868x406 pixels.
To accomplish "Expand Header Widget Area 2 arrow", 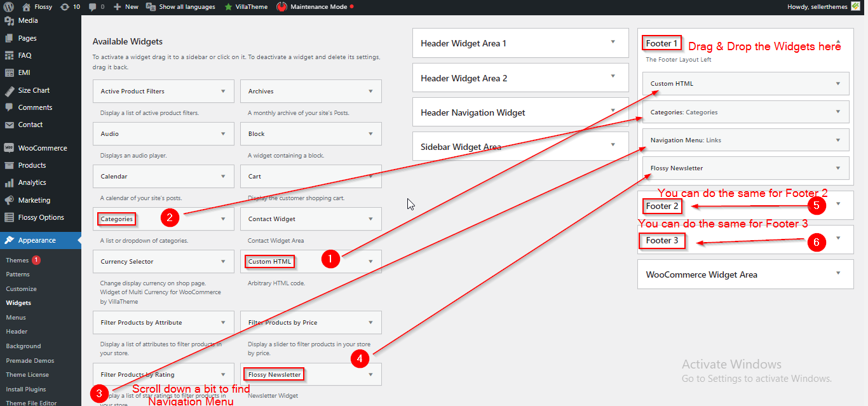I will coord(613,77).
